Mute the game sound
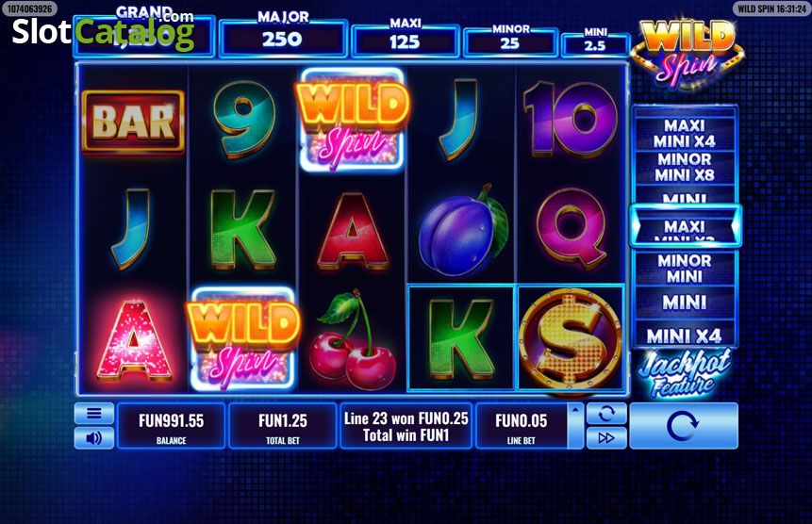This screenshot has width=812, height=524. tap(93, 438)
